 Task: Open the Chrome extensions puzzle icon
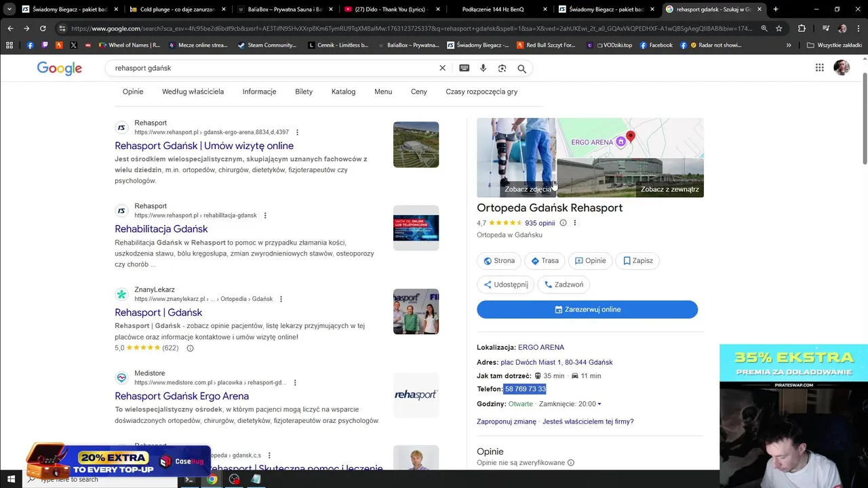802,28
